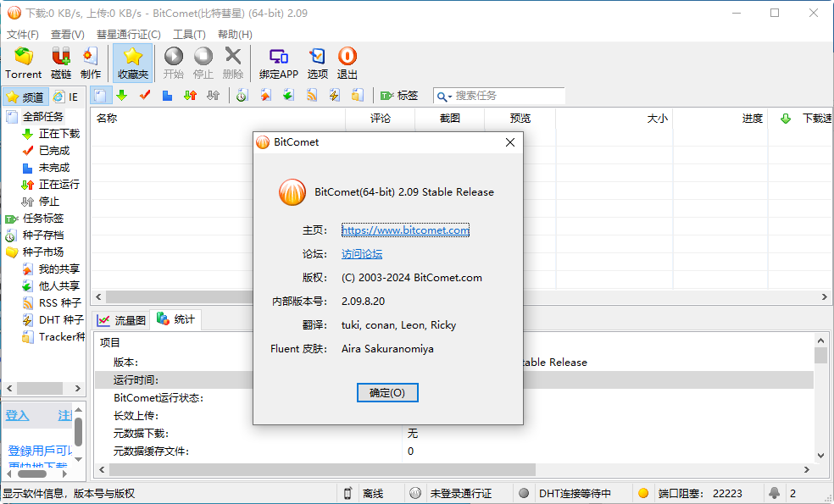Open the 任务标签 label filter button
834x504 pixels.
(x=44, y=219)
